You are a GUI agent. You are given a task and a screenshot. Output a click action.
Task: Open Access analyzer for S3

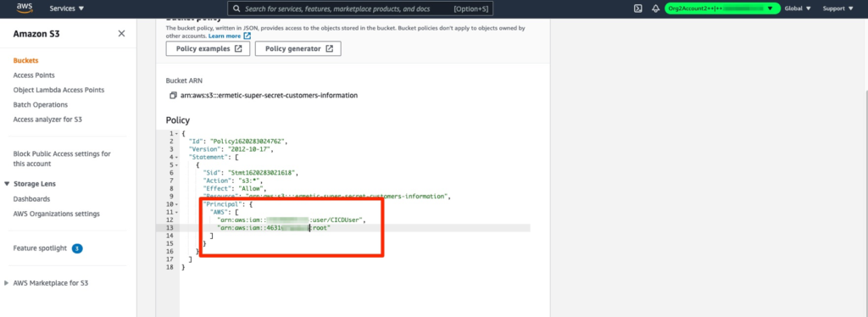tap(47, 119)
